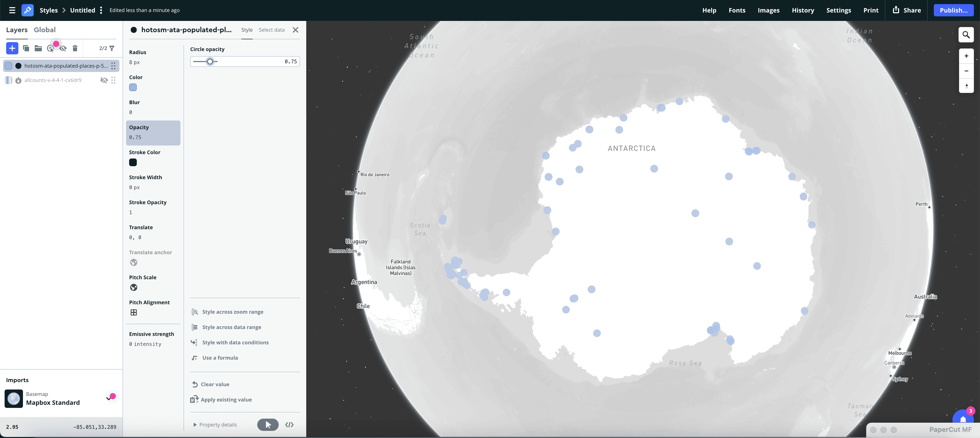Viewport: 980px width, 438px height.
Task: Select the duplicate layer icon
Action: 26,48
